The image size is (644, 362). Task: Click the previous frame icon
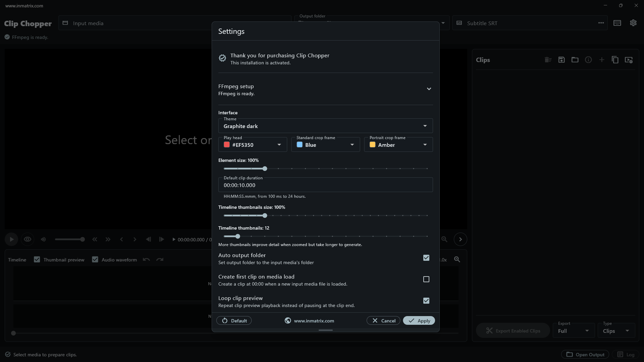coord(148,239)
